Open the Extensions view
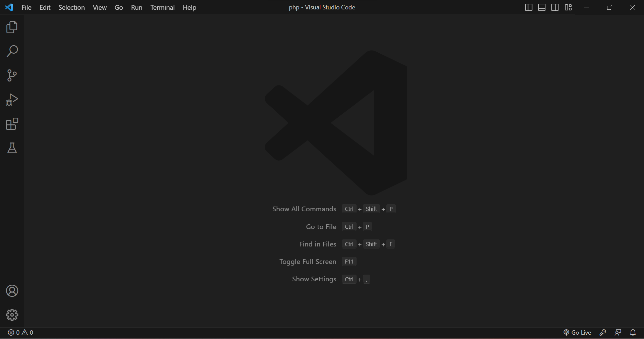Viewport: 644px width, 339px height. [12, 124]
